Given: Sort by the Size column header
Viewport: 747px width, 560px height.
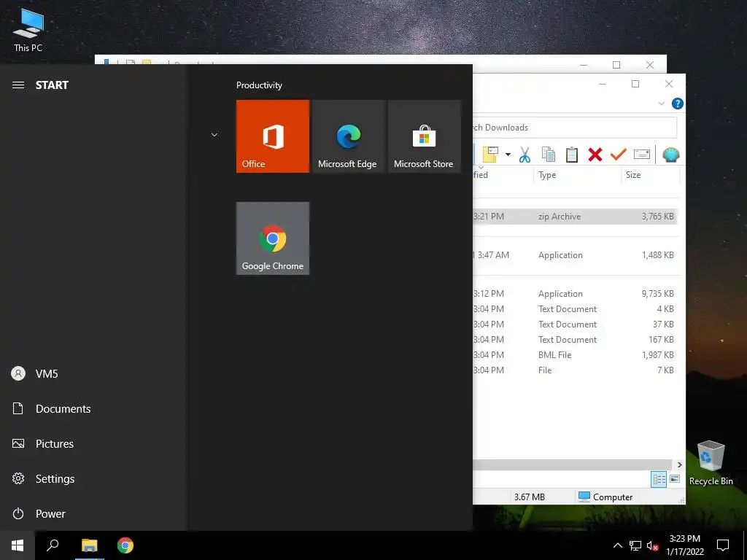Looking at the screenshot, I should [x=650, y=175].
